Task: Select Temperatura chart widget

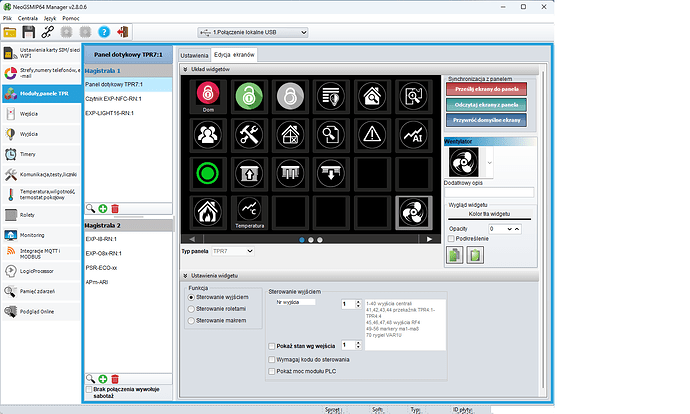Action: (x=249, y=212)
